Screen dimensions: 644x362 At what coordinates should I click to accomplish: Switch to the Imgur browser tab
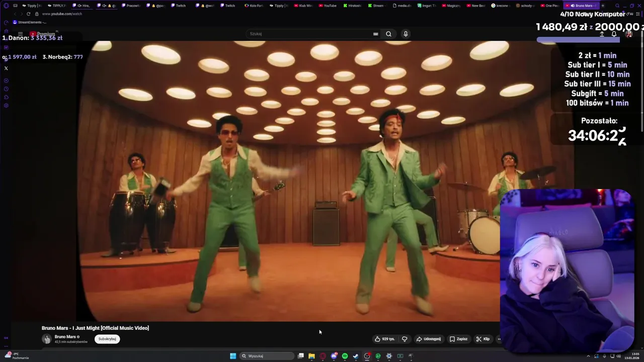426,6
